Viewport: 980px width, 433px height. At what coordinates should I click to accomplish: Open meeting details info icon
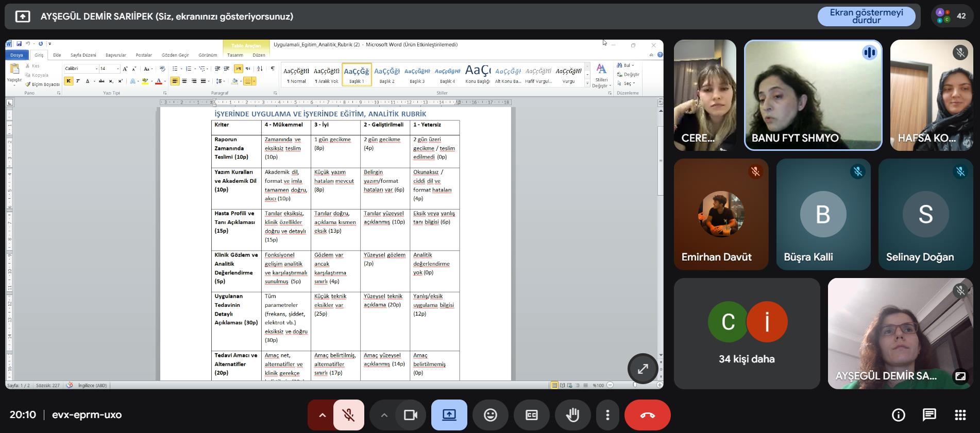898,415
